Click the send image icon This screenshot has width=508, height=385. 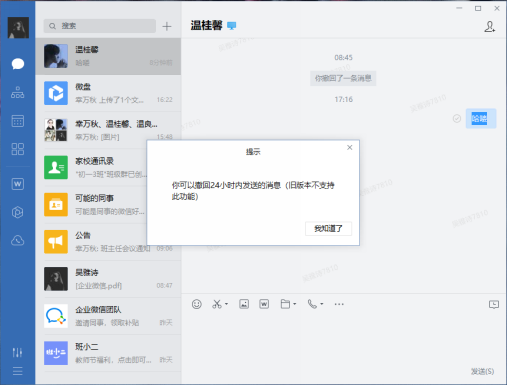(244, 304)
